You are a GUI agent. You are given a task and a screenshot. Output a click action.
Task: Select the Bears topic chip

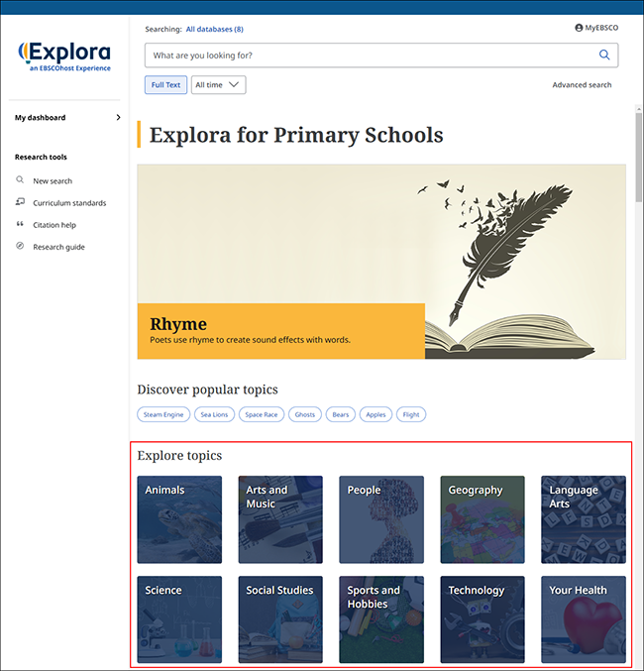(341, 414)
